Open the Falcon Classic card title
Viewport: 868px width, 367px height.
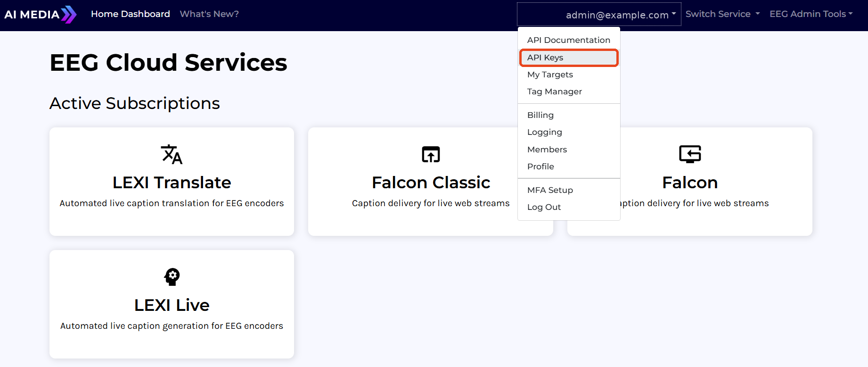click(x=431, y=183)
